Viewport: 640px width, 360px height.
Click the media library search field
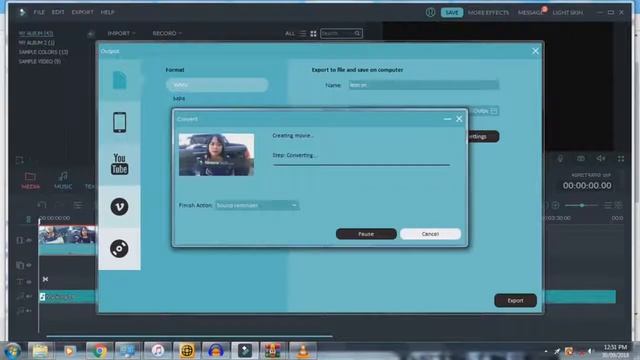point(341,33)
